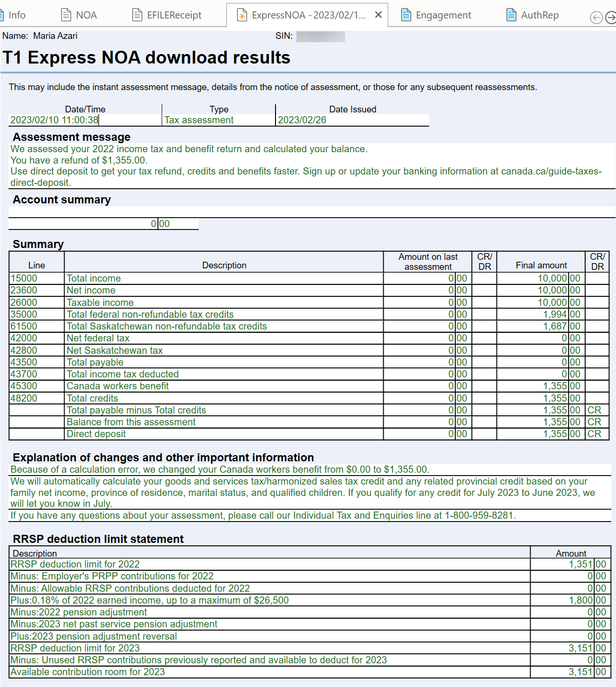
Task: Click the 'You have a refund of $1,355.00.' message
Action: pos(79,160)
